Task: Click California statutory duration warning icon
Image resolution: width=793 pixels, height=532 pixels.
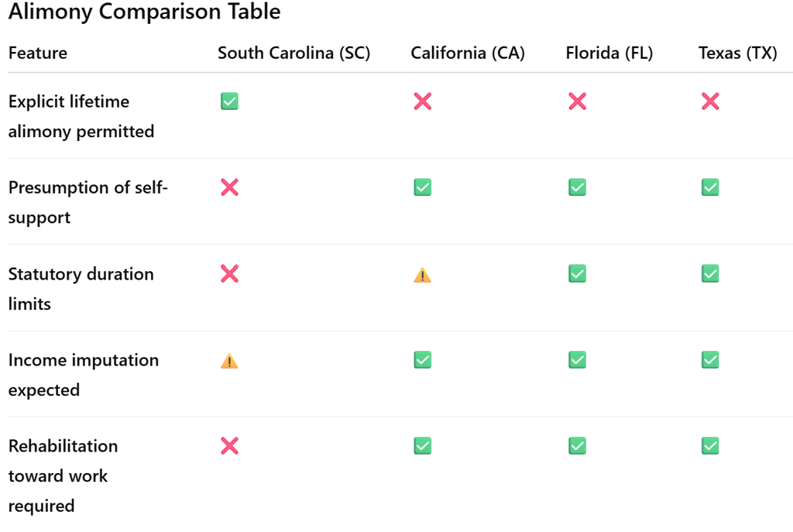Action: tap(422, 275)
